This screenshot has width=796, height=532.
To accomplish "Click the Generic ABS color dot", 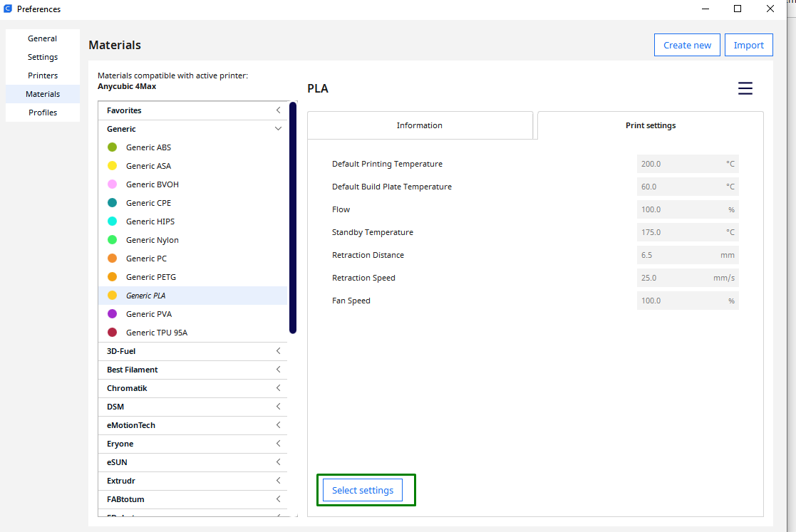I will tap(112, 147).
